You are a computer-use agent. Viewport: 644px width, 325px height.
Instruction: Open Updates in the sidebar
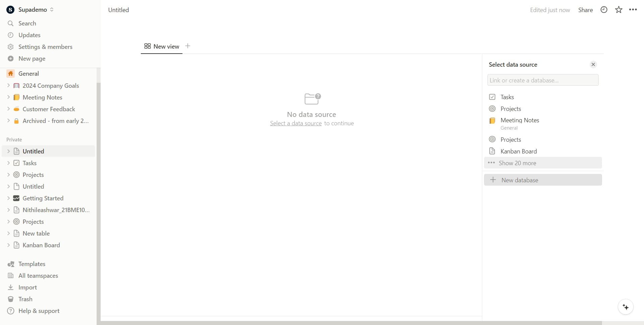29,35
